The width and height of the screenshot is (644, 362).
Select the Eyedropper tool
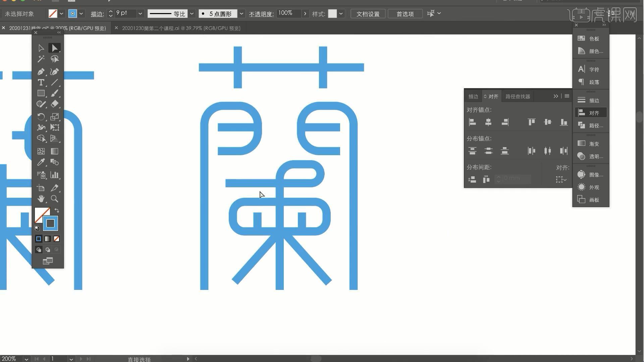(41, 163)
